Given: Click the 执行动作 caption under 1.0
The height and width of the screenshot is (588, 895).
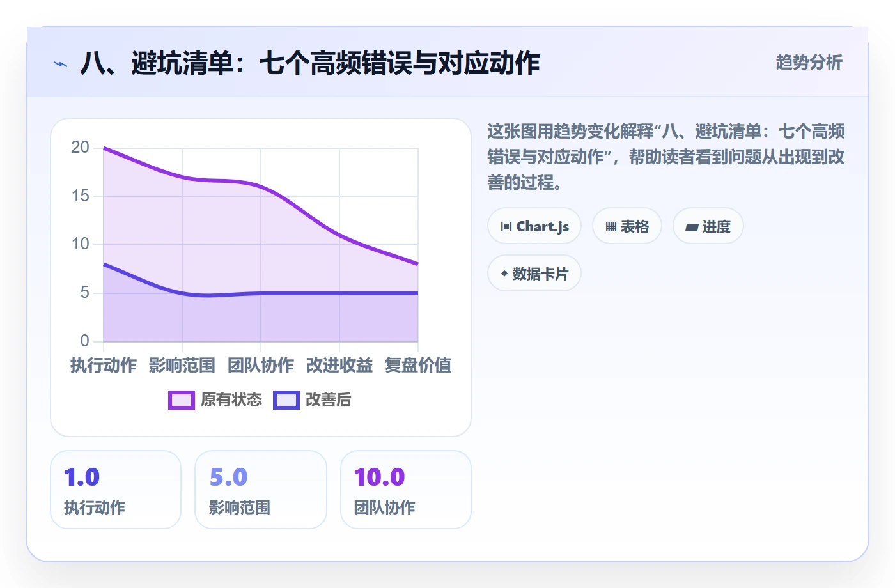Looking at the screenshot, I should 95,507.
